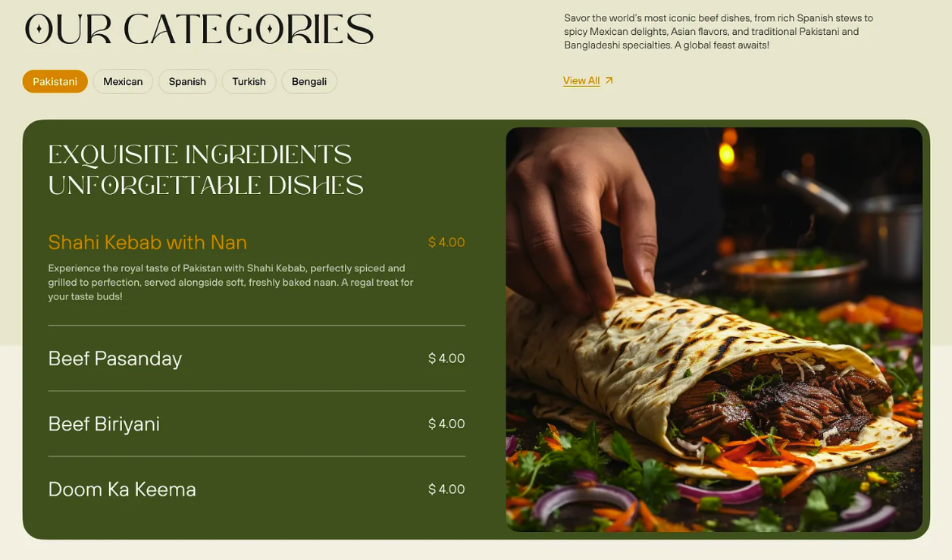Viewport: 952px width, 560px height.
Task: Click the kebab wrap dish photo
Action: pos(714,330)
